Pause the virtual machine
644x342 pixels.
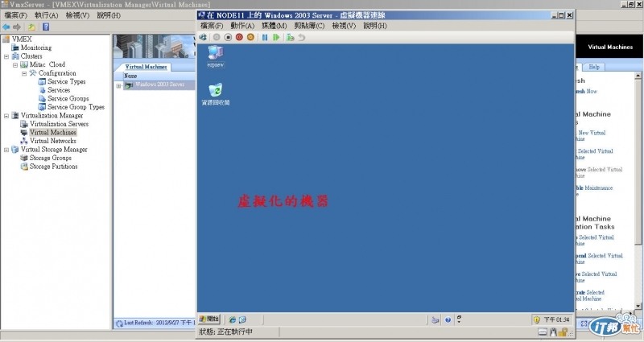(265, 37)
